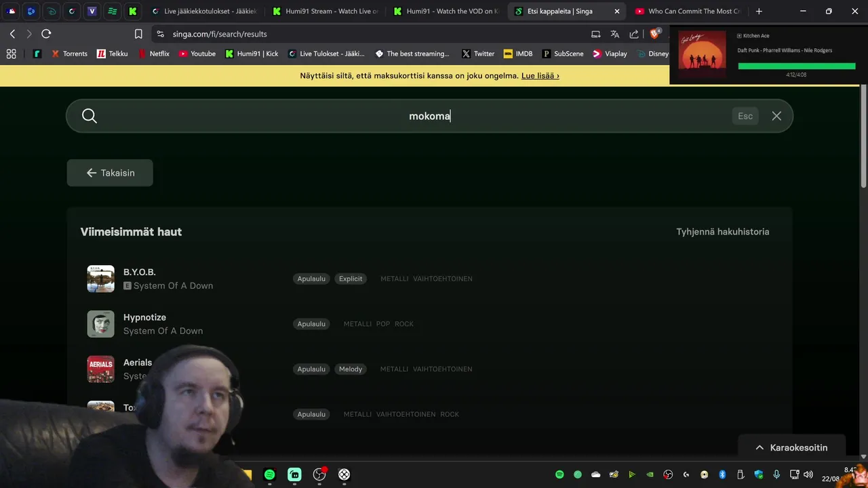This screenshot has height=488, width=868.
Task: Click Apulaulu tag on Hypnotize row
Action: pos(311,324)
